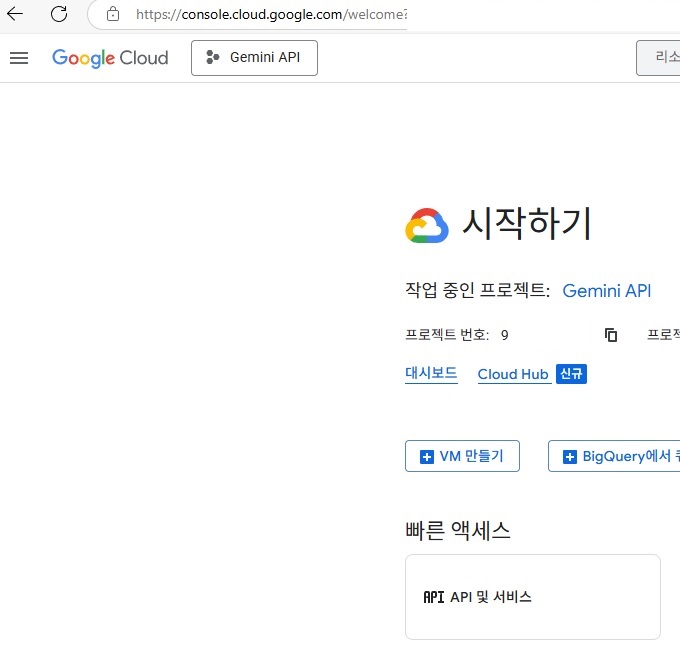Click the Gemini API project name link
Viewport: 680px width, 653px height.
[x=607, y=291]
